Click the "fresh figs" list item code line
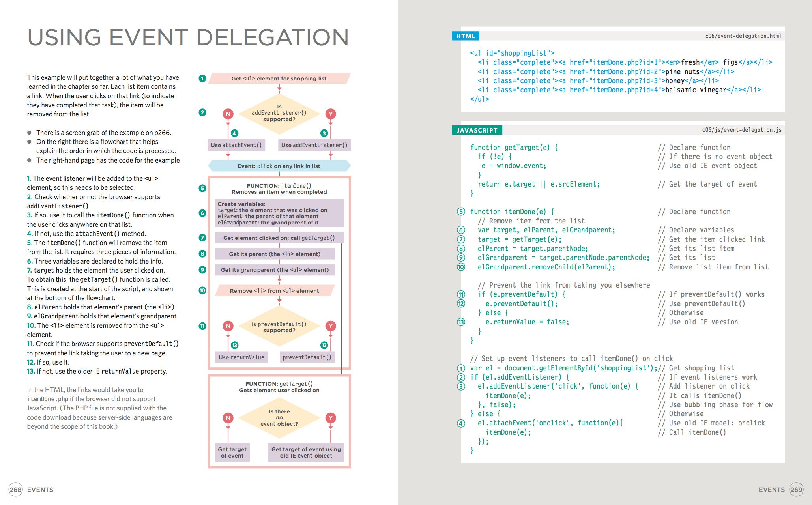The height and width of the screenshot is (505, 812). (x=625, y=62)
